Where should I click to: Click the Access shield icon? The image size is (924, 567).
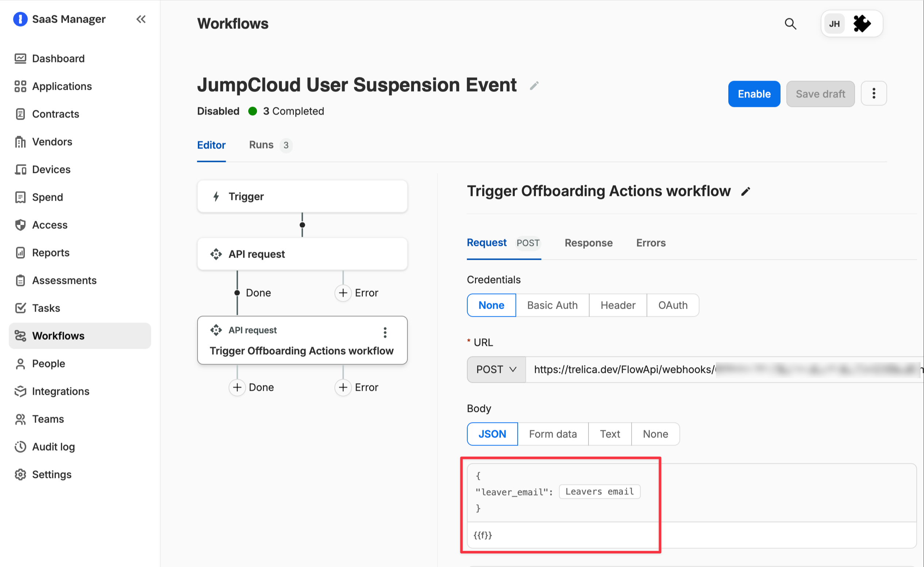coord(20,225)
